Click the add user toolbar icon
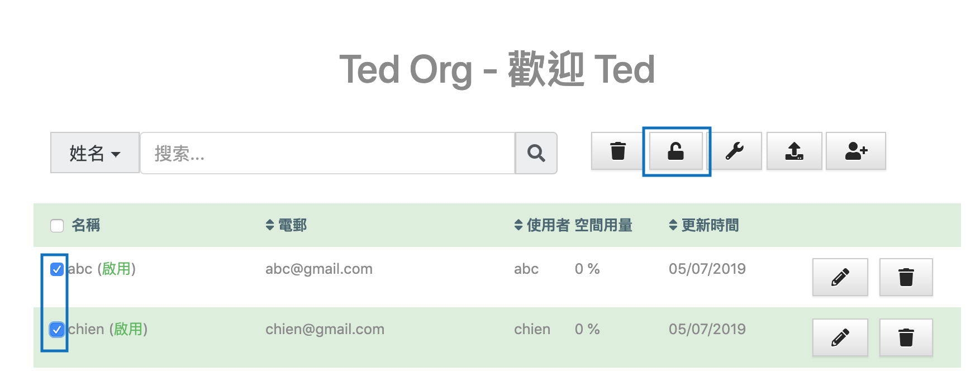 point(855,151)
